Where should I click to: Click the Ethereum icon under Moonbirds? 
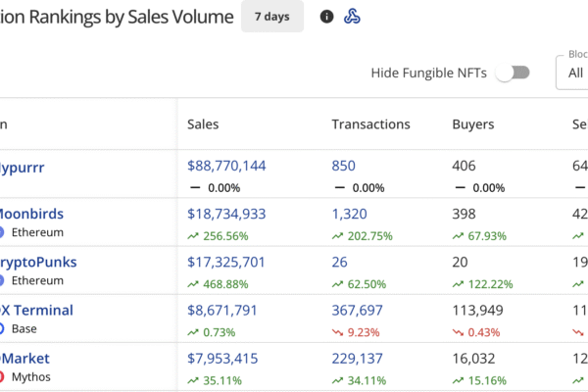(2, 232)
